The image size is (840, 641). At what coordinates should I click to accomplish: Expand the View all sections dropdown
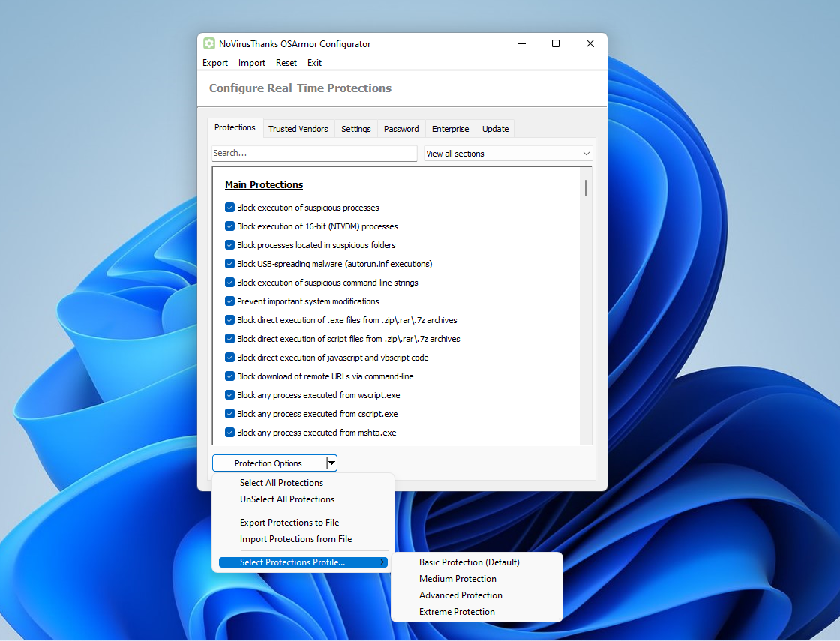tap(508, 154)
